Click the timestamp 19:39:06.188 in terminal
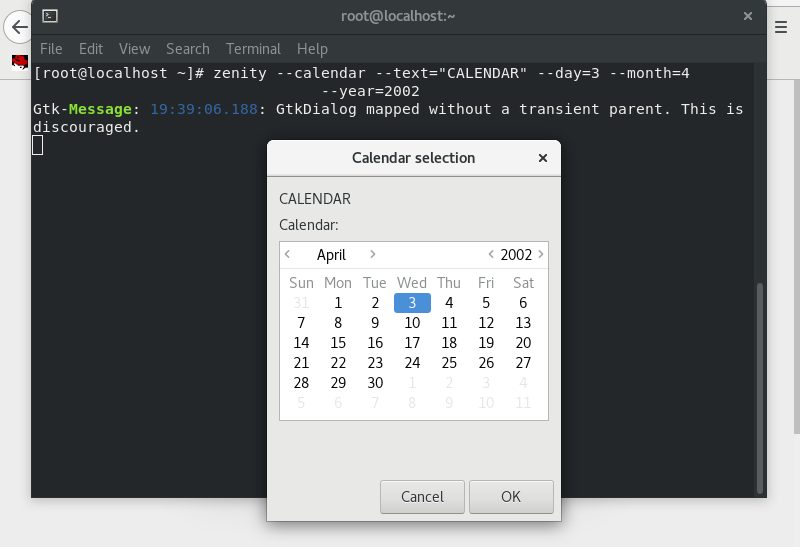Screen dimensions: 800x547 tap(204, 109)
